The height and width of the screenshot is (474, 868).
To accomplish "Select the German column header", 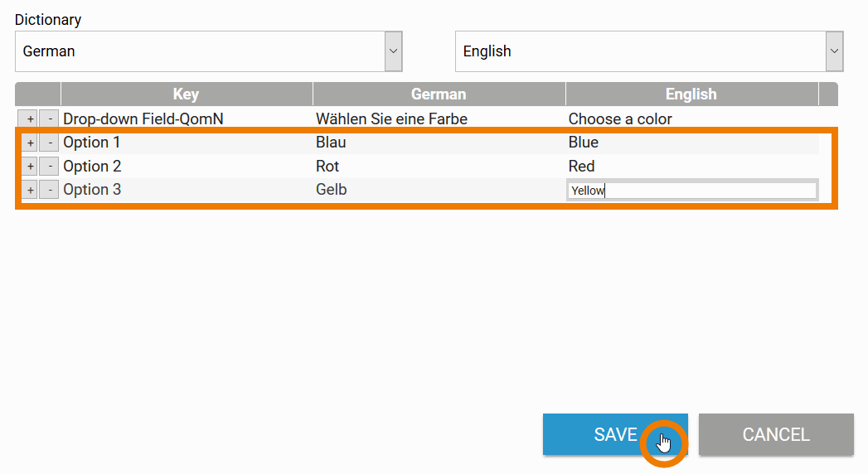I will [x=439, y=94].
